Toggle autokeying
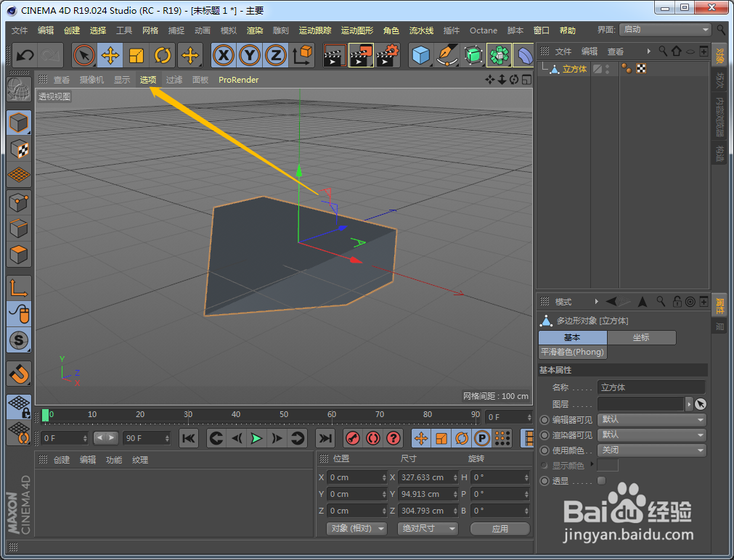The image size is (734, 560). (x=373, y=438)
